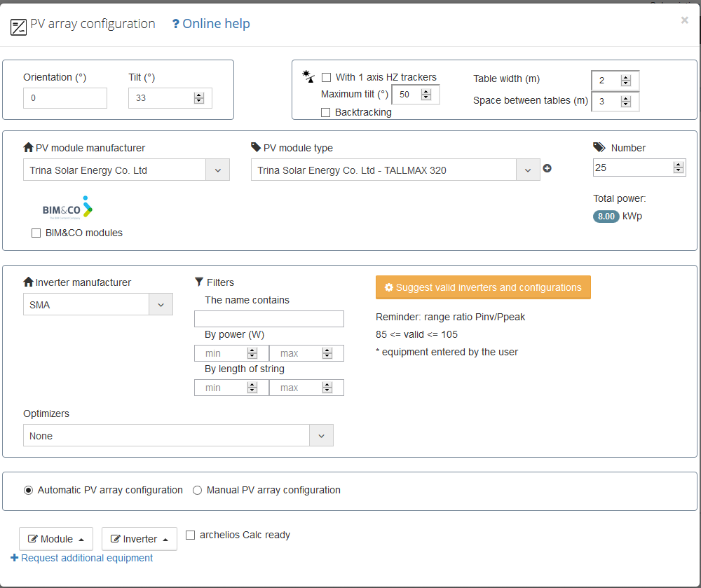Image resolution: width=701 pixels, height=588 pixels.
Task: Toggle the Backtracking checkbox
Action: coord(325,113)
